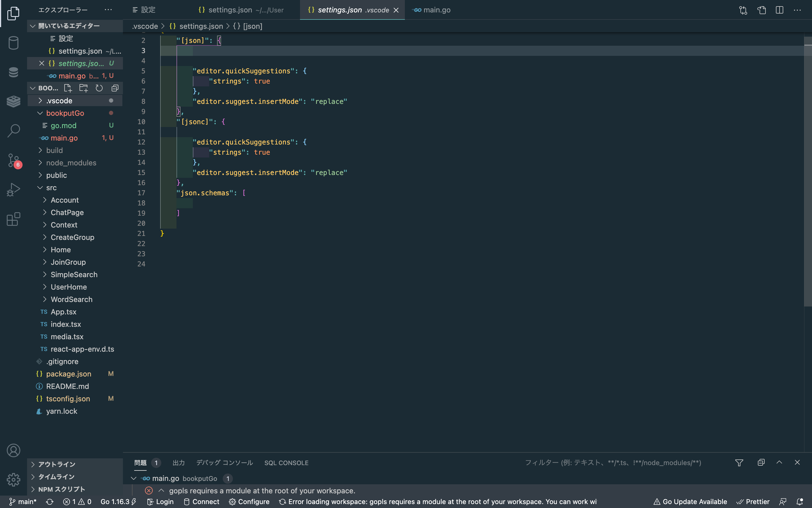Image resolution: width=812 pixels, height=508 pixels.
Task: Click the editor vertical scrollbar
Action: pyautogui.click(x=808, y=171)
